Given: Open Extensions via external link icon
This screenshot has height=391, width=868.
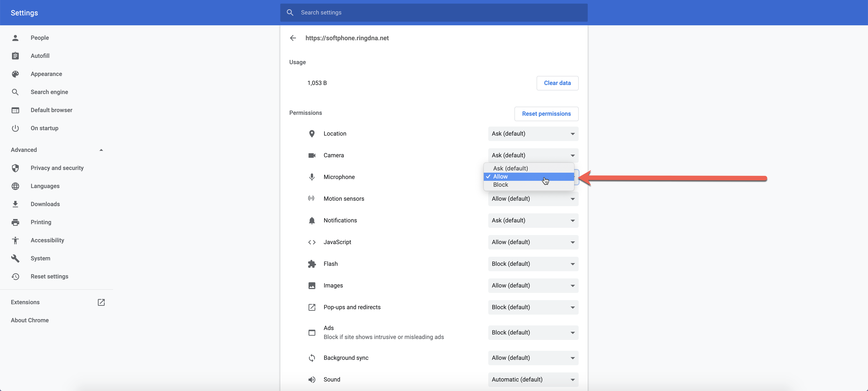Looking at the screenshot, I should [x=101, y=302].
